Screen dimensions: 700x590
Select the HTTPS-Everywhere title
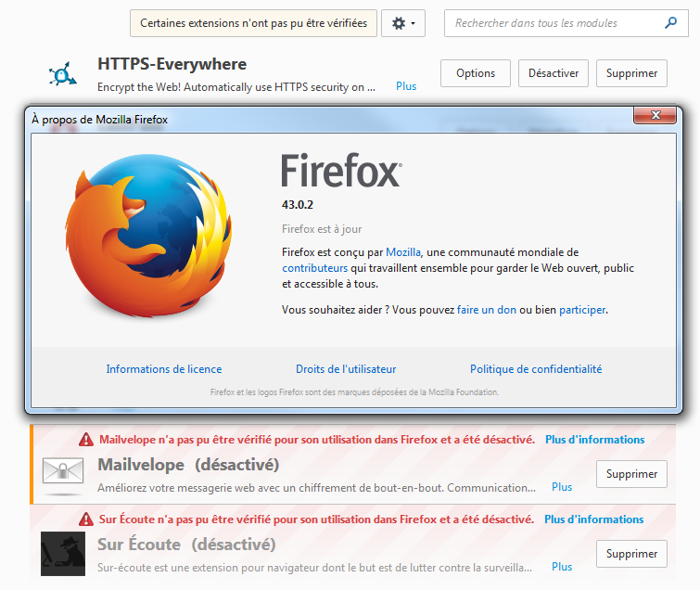172,64
